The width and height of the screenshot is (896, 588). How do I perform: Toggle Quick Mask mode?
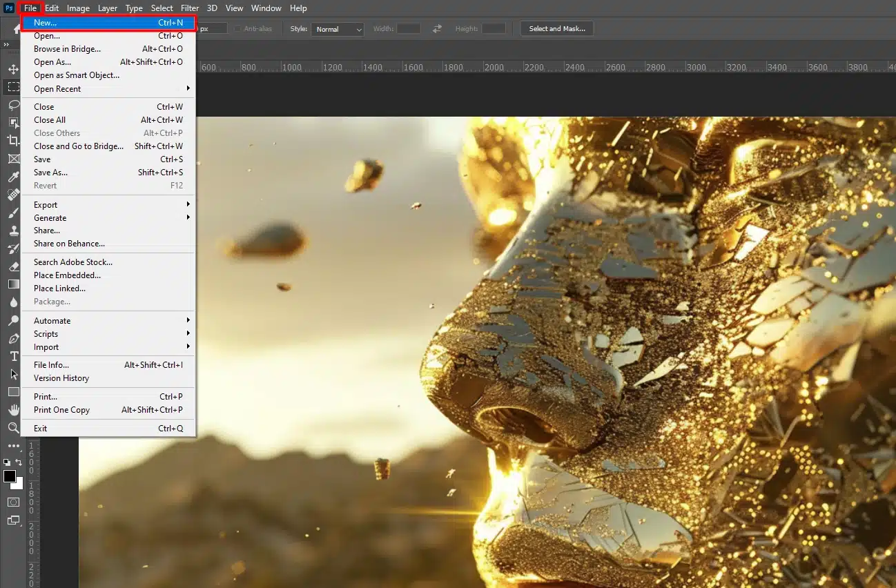pos(13,502)
